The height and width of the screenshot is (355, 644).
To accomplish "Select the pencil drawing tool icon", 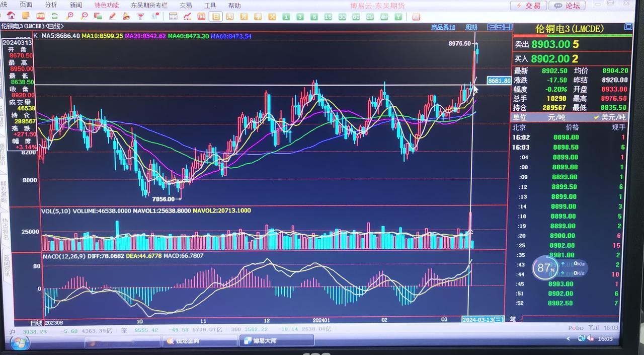I will point(112,16).
